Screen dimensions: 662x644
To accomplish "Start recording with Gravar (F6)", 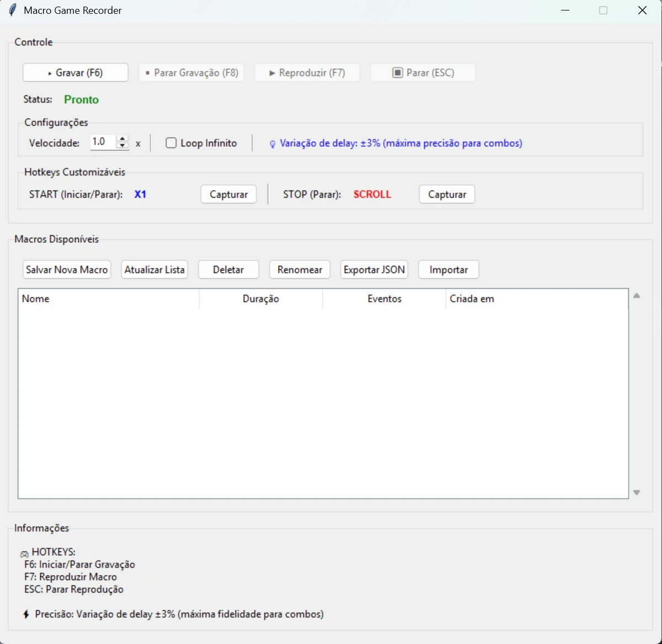I will (x=76, y=73).
